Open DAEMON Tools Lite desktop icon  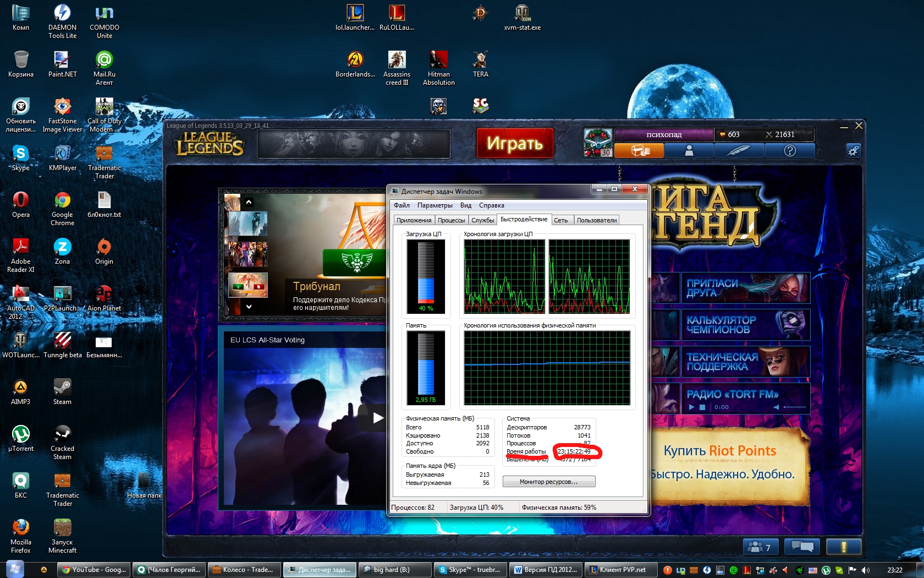(x=62, y=21)
